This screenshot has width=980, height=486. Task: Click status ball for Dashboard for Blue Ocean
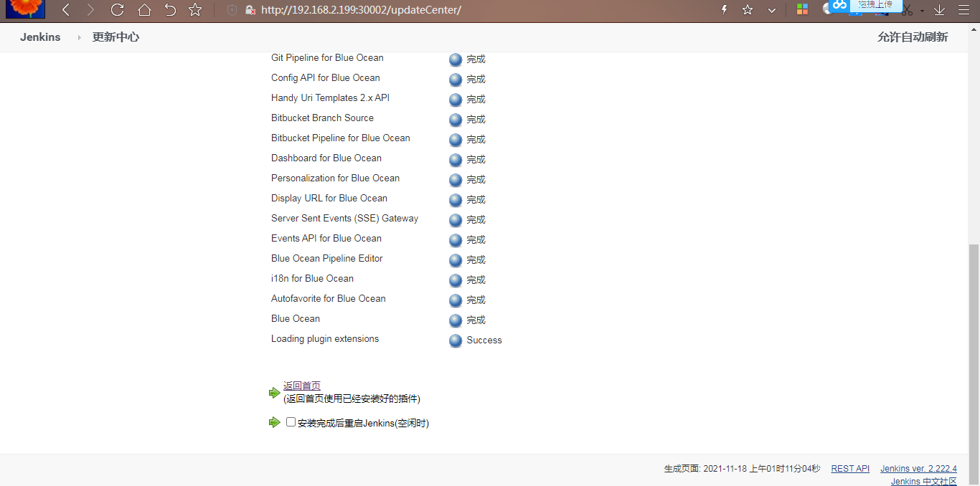(x=456, y=160)
